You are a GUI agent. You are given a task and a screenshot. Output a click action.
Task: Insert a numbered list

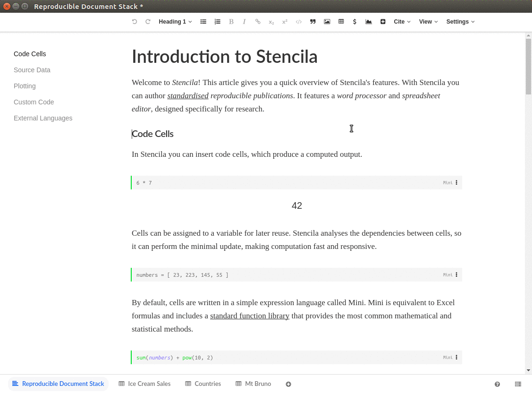218,21
